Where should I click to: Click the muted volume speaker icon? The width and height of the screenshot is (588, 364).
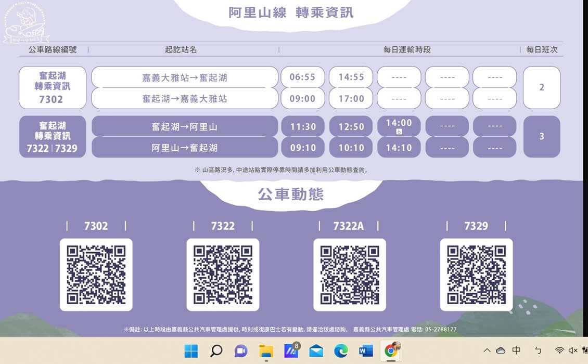tap(573, 351)
